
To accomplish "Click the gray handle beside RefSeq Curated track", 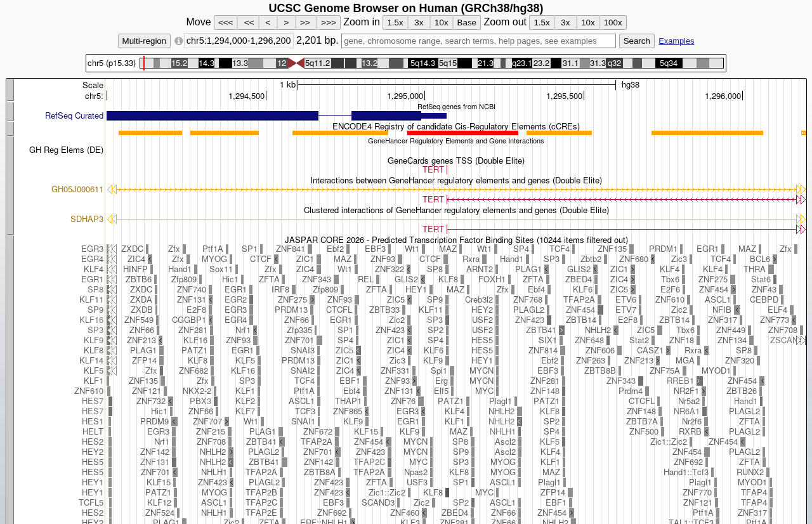I will (10, 112).
